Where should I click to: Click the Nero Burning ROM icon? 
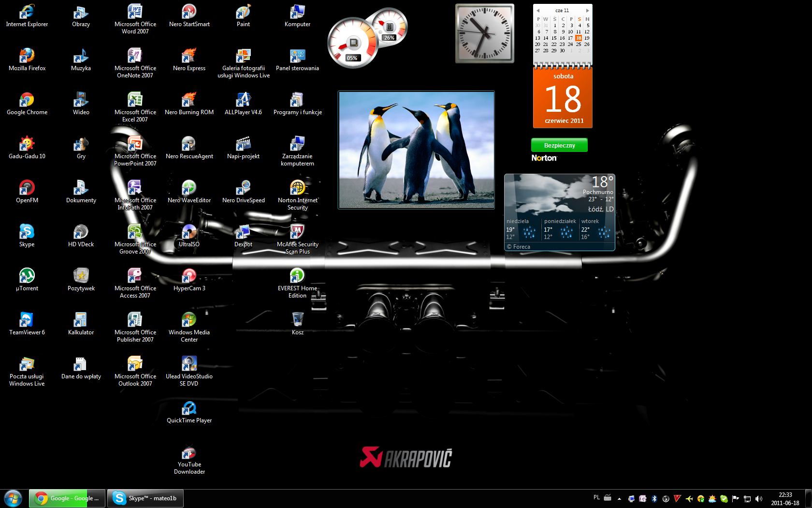tap(189, 104)
